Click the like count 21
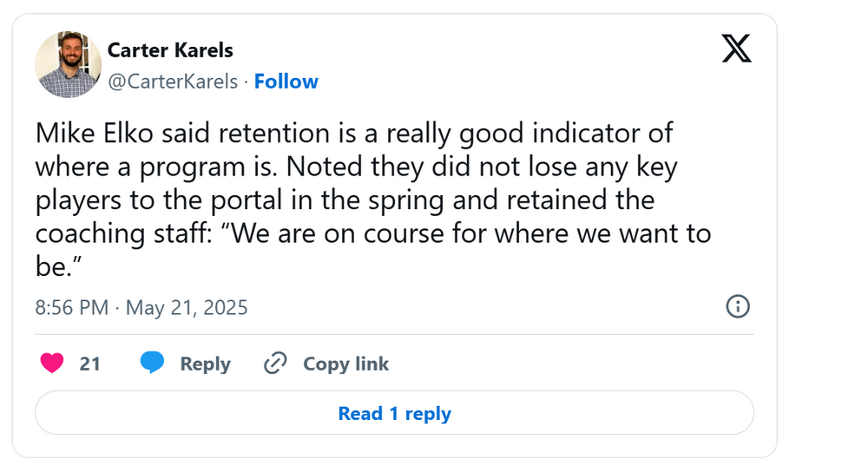This screenshot has width=868, height=466. (90, 364)
